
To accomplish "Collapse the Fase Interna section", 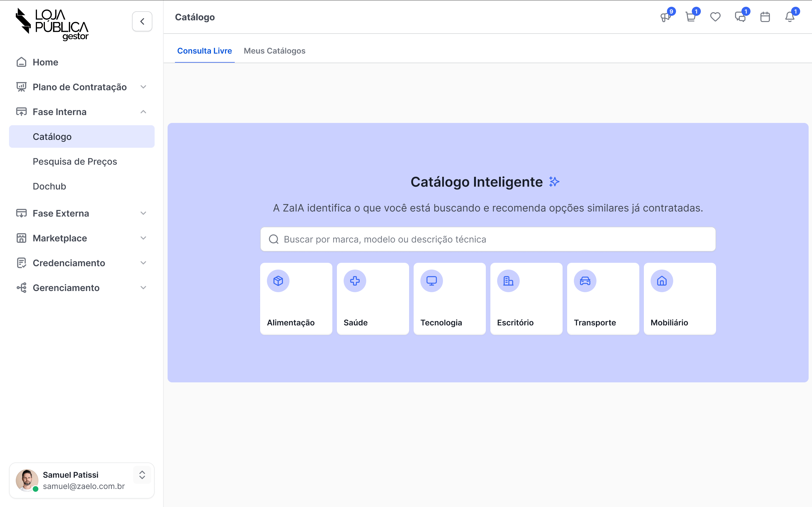I will point(143,112).
